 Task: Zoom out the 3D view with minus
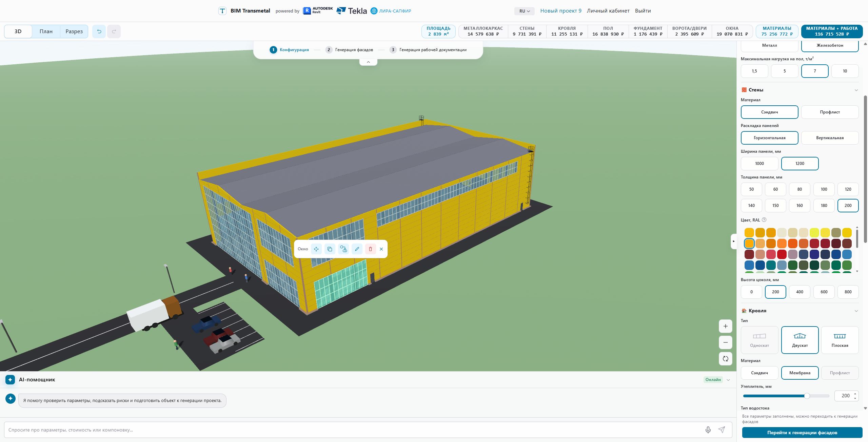[x=726, y=342]
